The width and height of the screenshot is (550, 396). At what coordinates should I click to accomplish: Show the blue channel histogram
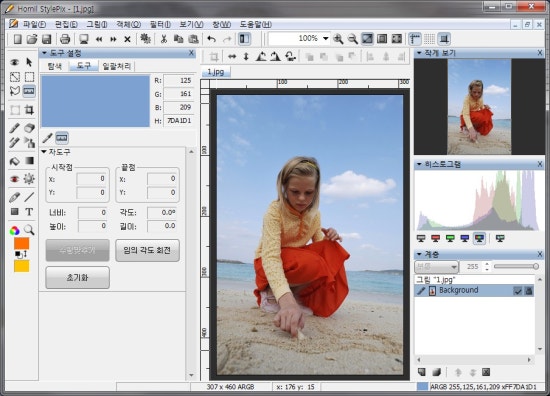pos(465,239)
